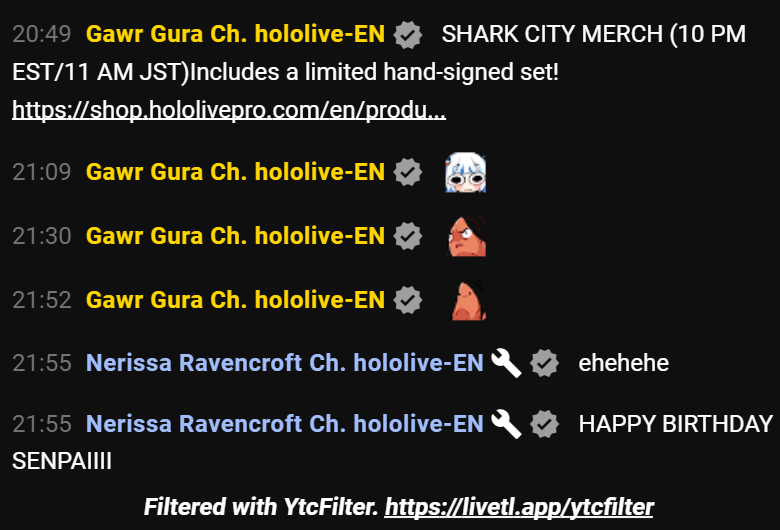This screenshot has height=530, width=780.
Task: Click the orange blob emote at 21:52
Action: [468, 300]
